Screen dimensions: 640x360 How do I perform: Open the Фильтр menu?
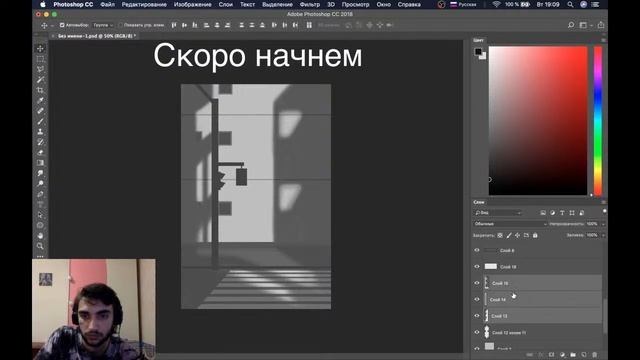coord(310,4)
